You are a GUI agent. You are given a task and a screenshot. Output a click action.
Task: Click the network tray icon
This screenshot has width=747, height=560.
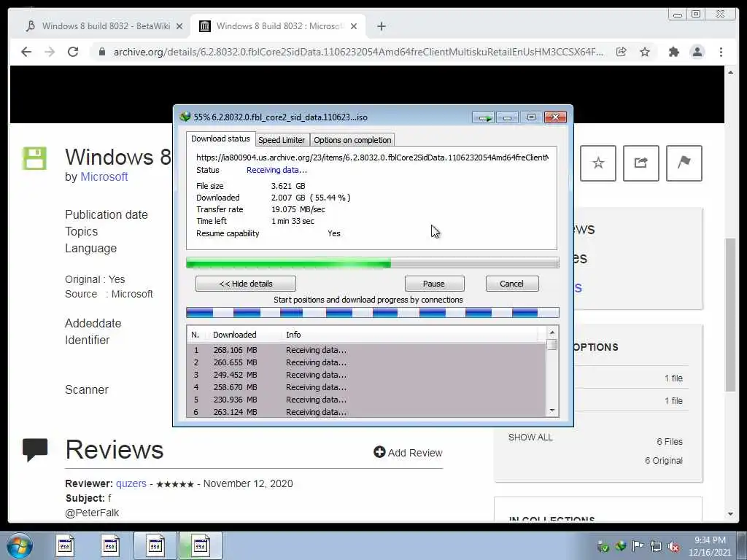click(x=656, y=546)
